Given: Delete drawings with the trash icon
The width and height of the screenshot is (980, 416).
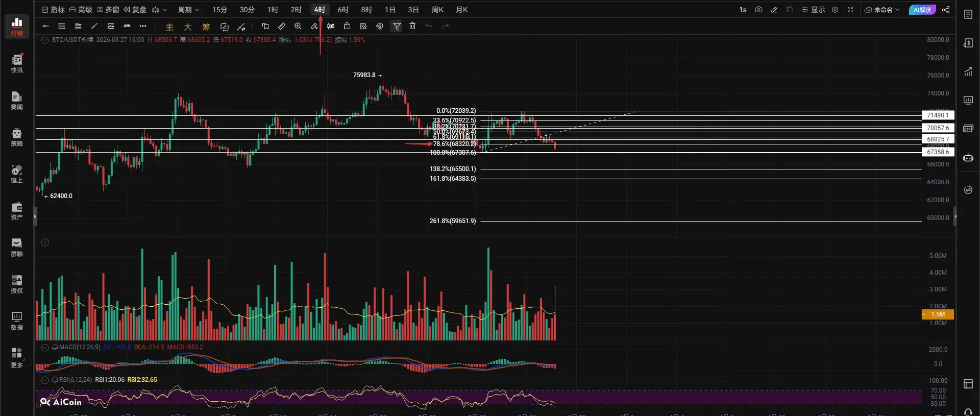Looking at the screenshot, I should point(412,26).
